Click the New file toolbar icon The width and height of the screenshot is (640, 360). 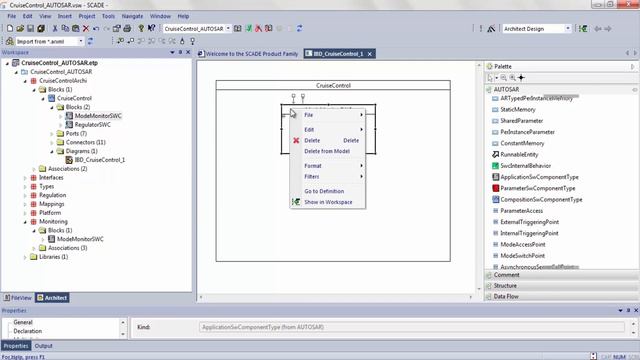(x=10, y=29)
